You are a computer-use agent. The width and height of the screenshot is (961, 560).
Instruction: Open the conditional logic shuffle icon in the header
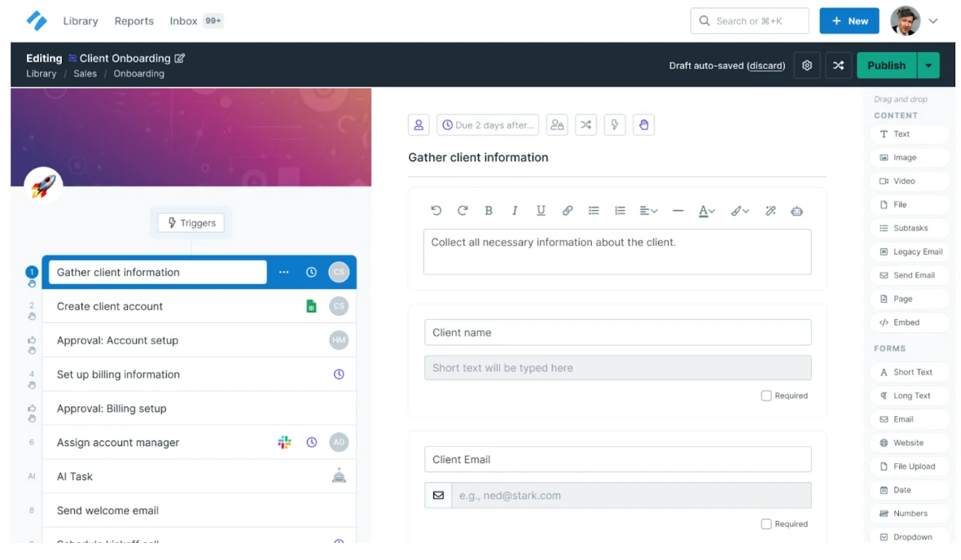pos(838,65)
